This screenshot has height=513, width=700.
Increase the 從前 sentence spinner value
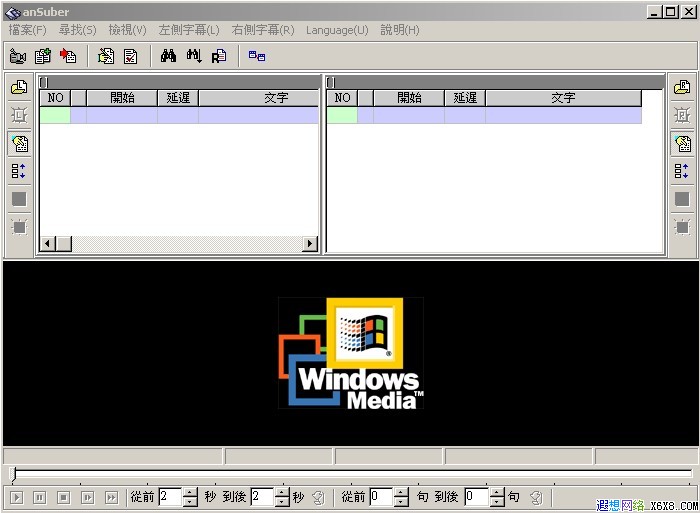[401, 492]
